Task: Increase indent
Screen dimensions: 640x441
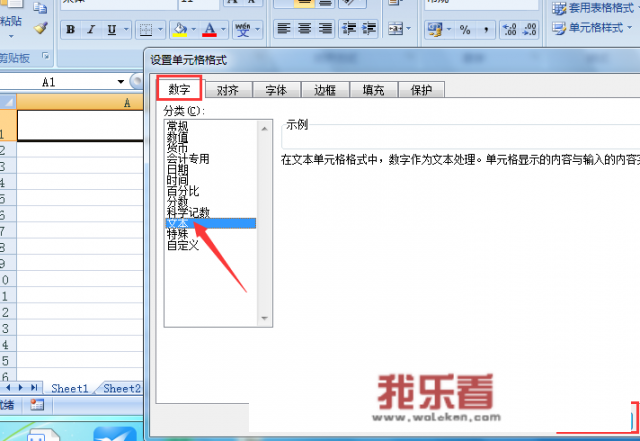Action: (x=369, y=29)
